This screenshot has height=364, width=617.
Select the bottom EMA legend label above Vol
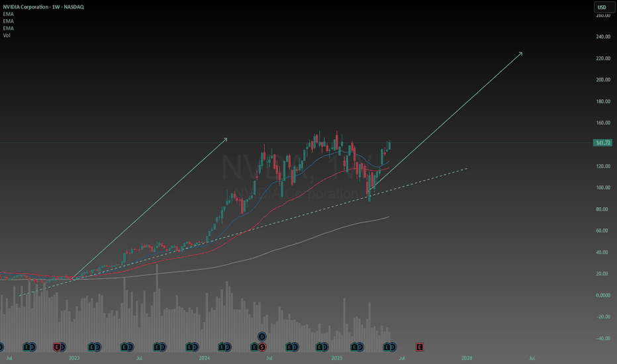pyautogui.click(x=8, y=28)
